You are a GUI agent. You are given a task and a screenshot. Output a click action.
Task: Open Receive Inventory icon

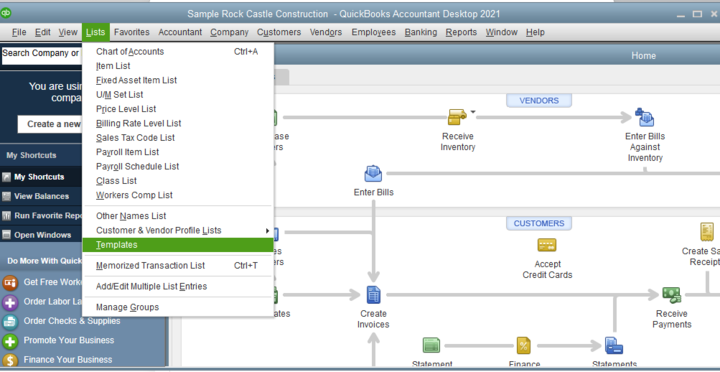coord(457,117)
